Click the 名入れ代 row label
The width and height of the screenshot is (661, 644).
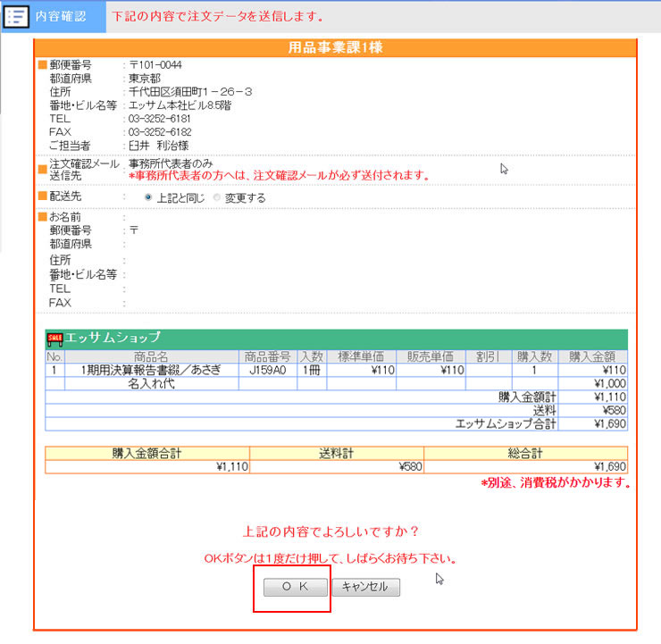151,383
